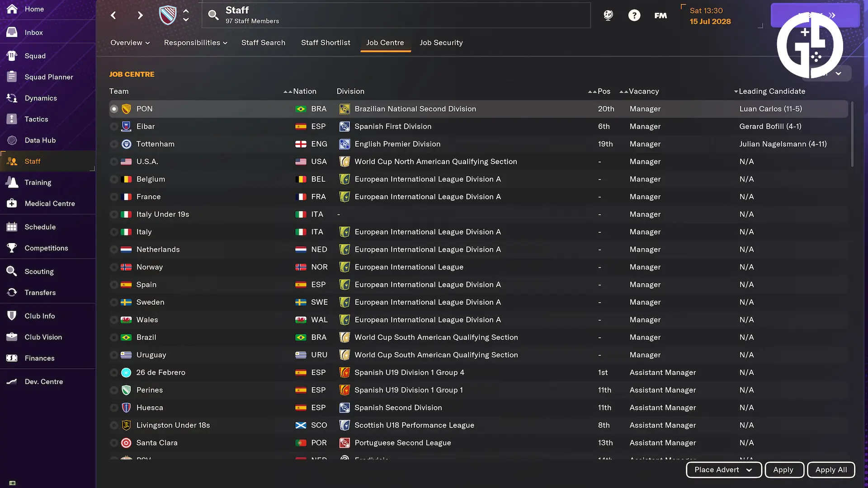
Task: Click the Apply All button
Action: tap(831, 470)
